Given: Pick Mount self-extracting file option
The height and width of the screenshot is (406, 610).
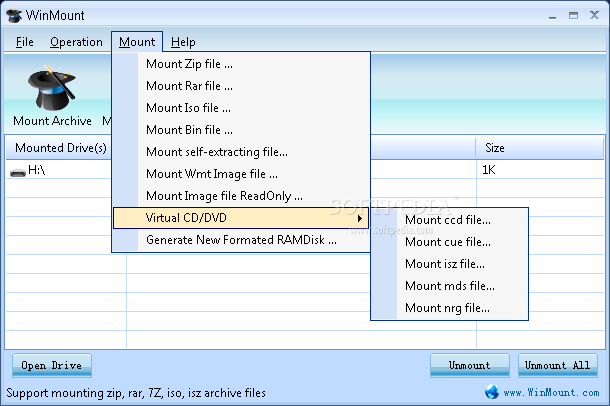Looking at the screenshot, I should [x=217, y=152].
